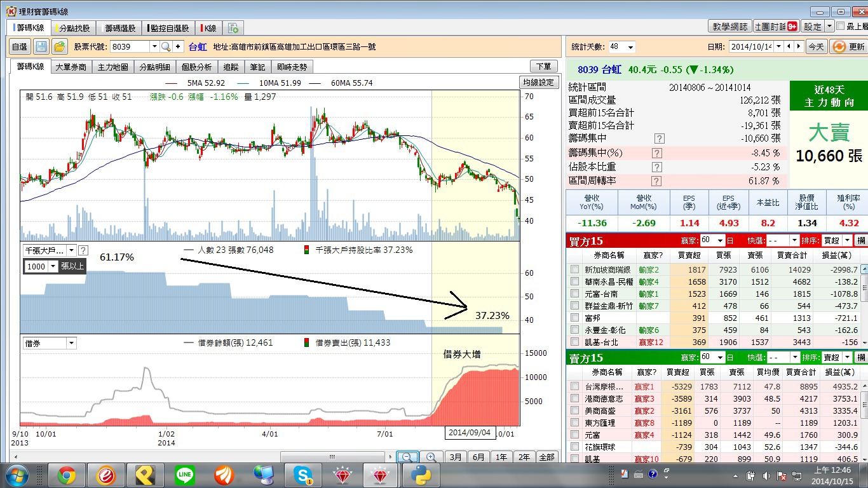Check the box for 華南永昌-民權 row

pos(575,281)
